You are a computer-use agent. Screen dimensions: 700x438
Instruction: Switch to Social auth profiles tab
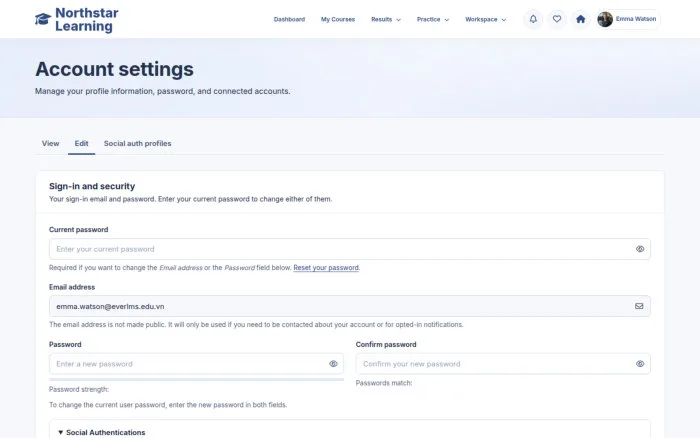[138, 143]
